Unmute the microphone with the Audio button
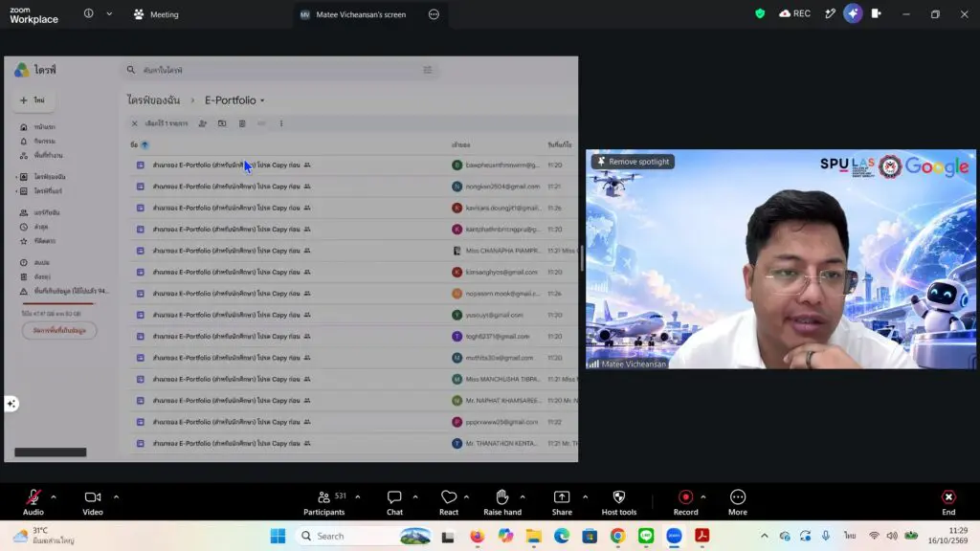The height and width of the screenshot is (551, 980). coord(33,502)
